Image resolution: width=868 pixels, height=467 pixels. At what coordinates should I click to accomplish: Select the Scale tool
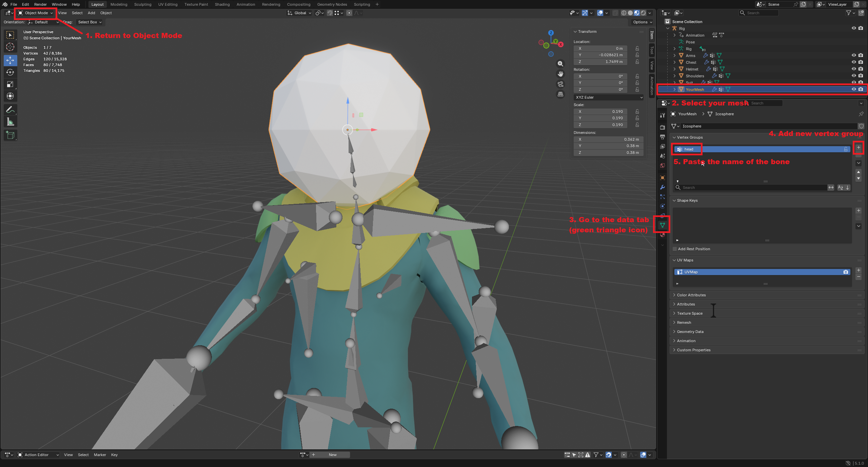(x=10, y=84)
